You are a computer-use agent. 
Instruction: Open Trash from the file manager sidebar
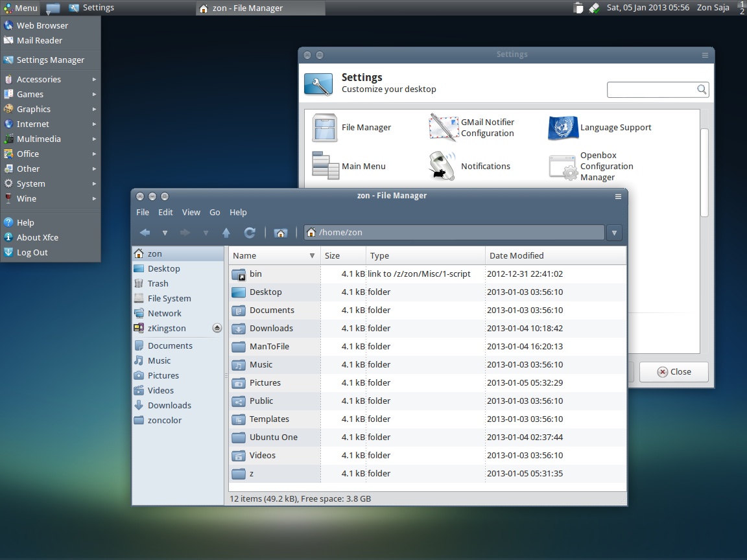[x=158, y=283]
